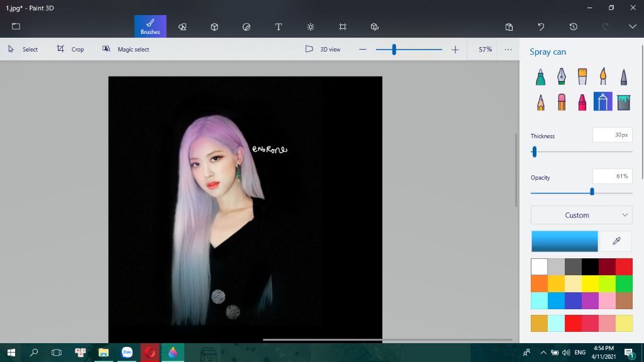
Task: Select the Eraser tool
Action: (562, 102)
